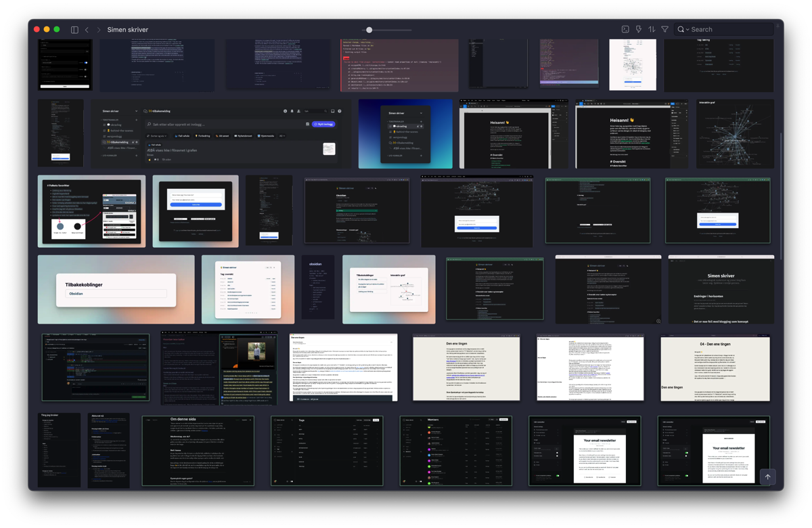Open the 'Endringer i horisonten' thumbnail
Image resolution: width=812 pixels, height=528 pixels.
(721, 289)
